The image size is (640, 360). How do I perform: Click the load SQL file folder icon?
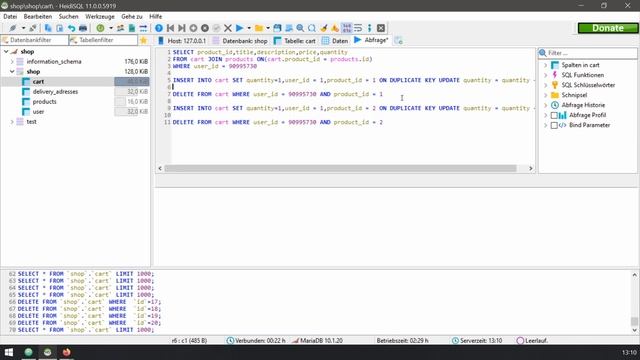pyautogui.click(x=259, y=28)
